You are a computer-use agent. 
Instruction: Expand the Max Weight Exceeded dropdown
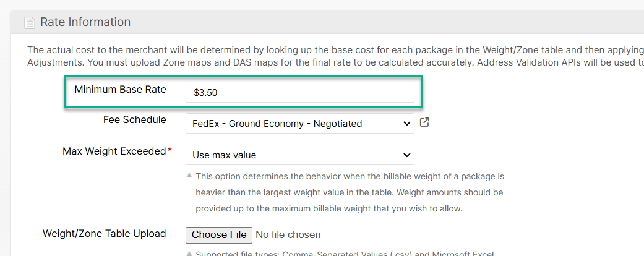click(x=299, y=155)
